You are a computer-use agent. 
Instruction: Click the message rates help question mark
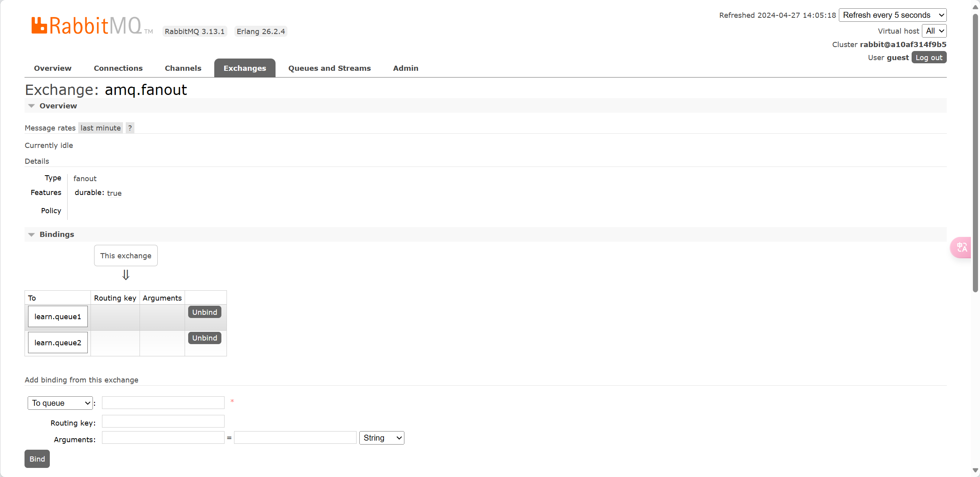click(x=130, y=128)
